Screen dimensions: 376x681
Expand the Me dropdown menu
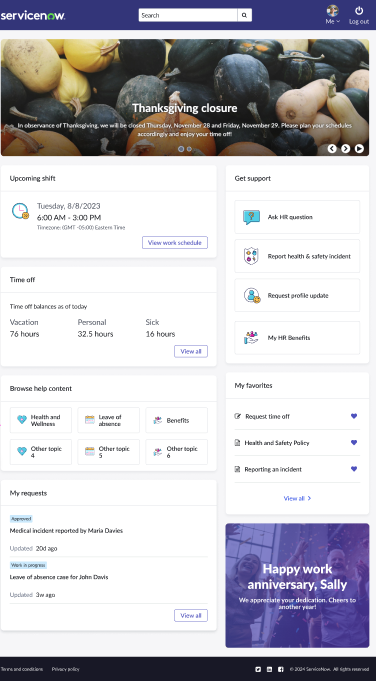pos(333,21)
